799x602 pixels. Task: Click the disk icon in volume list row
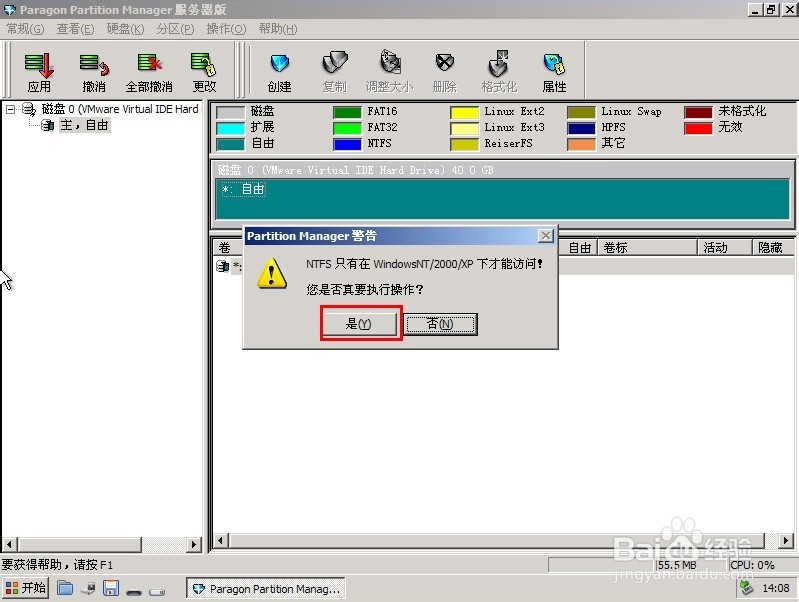[x=222, y=266]
